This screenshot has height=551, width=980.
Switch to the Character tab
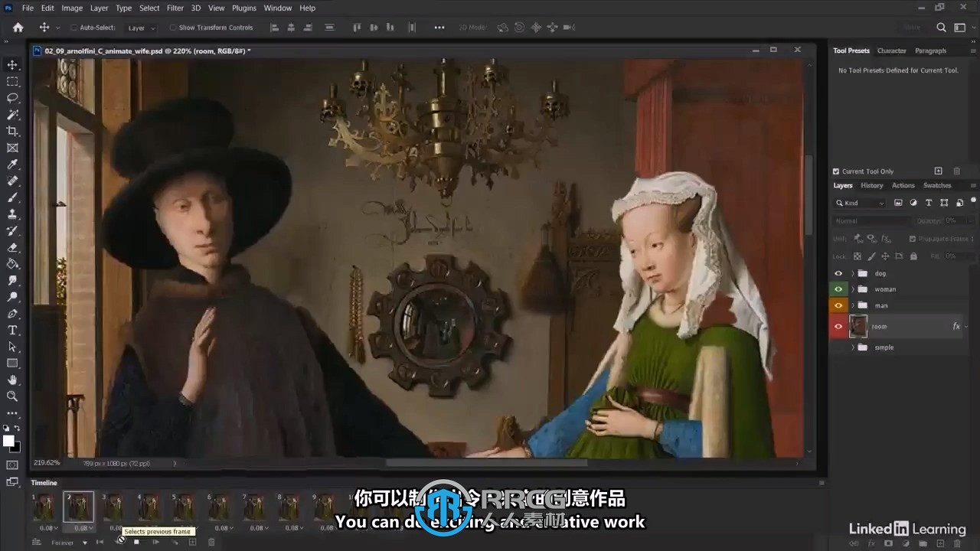pos(891,51)
